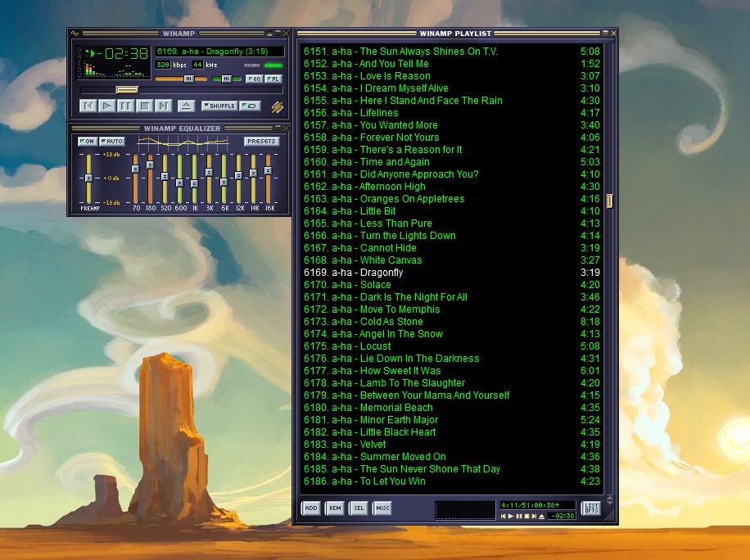Stop playback with the large stop button
Viewport: 750px width, 560px height.
click(144, 106)
